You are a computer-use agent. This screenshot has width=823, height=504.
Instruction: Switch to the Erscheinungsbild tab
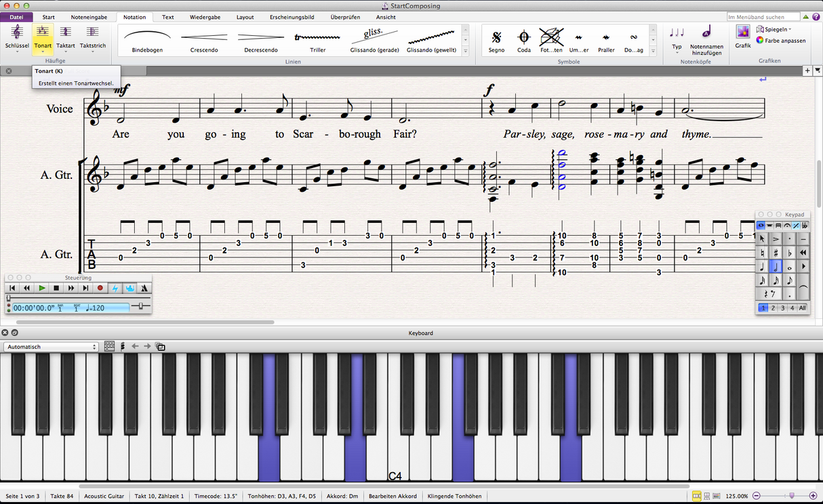coord(292,17)
